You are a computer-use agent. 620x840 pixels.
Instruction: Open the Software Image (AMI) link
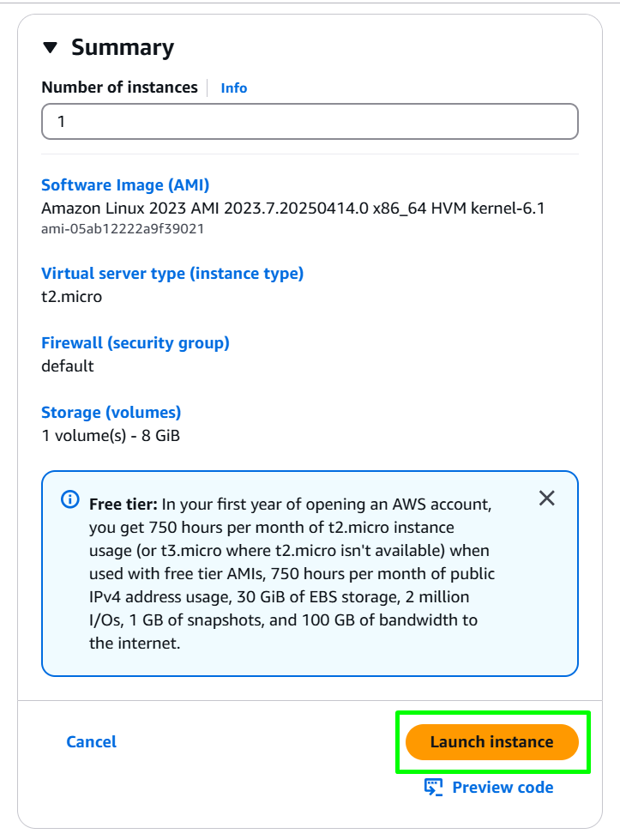point(125,184)
